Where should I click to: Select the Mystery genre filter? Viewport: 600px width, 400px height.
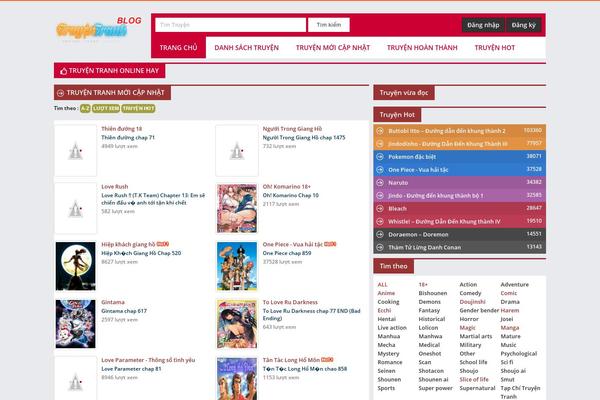coord(388,353)
